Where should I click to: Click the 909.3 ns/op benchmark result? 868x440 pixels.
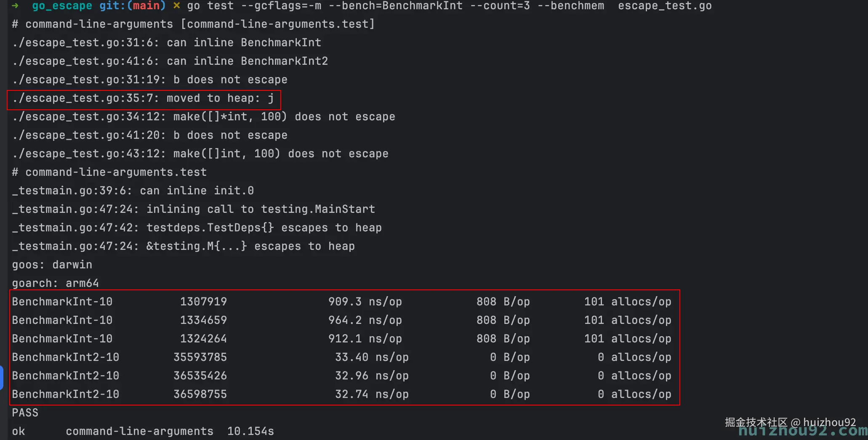(x=365, y=302)
